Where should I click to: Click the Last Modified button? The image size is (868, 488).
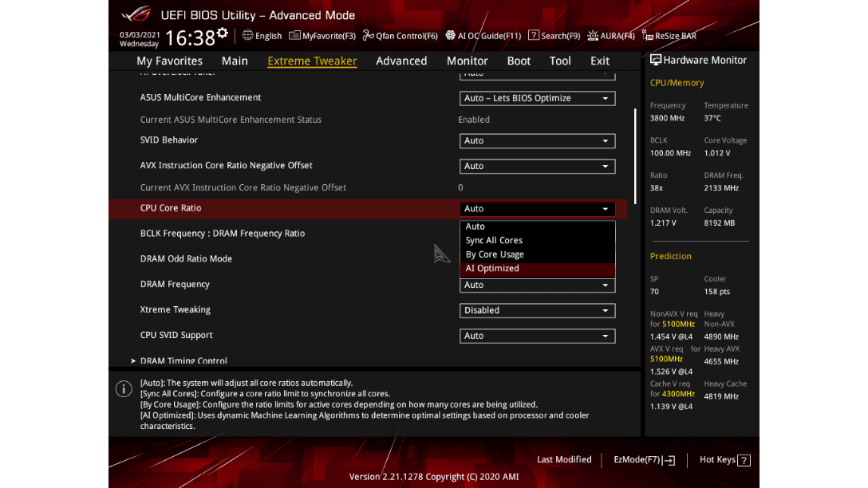pyautogui.click(x=564, y=460)
